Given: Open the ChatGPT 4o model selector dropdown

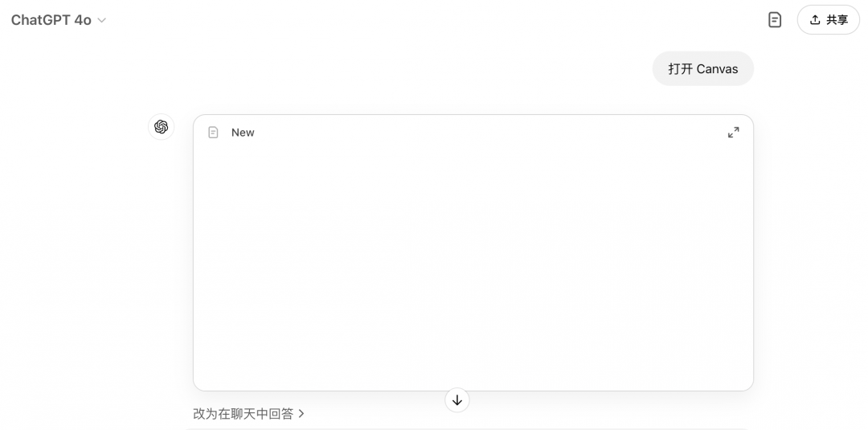Looking at the screenshot, I should (x=59, y=20).
